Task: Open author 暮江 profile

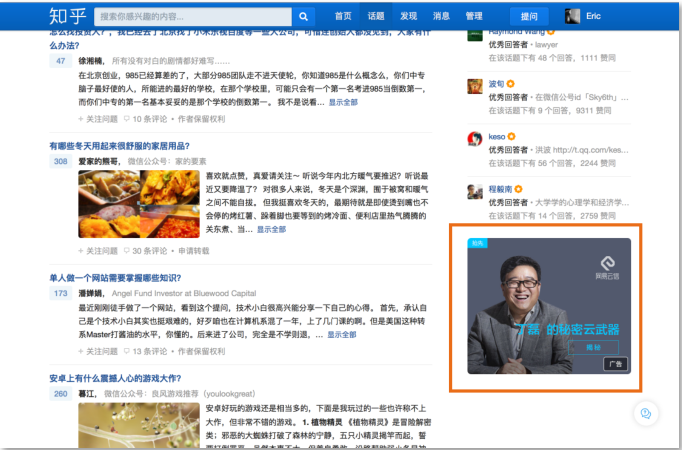Action: click(87, 393)
